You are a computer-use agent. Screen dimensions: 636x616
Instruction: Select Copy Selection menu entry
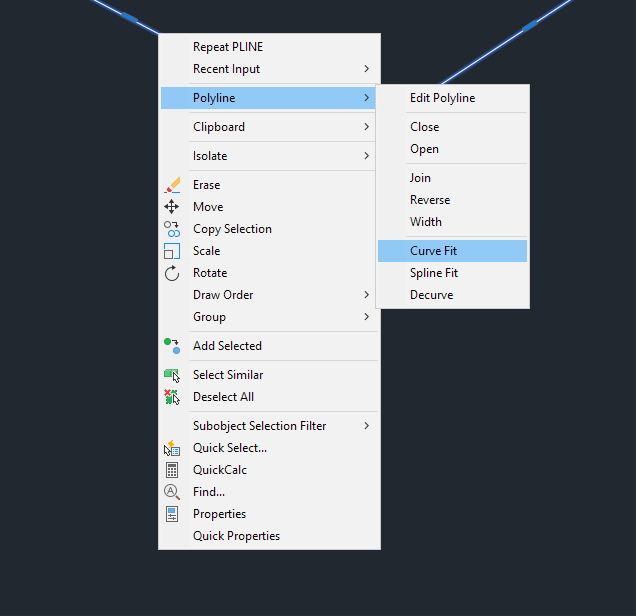(269, 229)
